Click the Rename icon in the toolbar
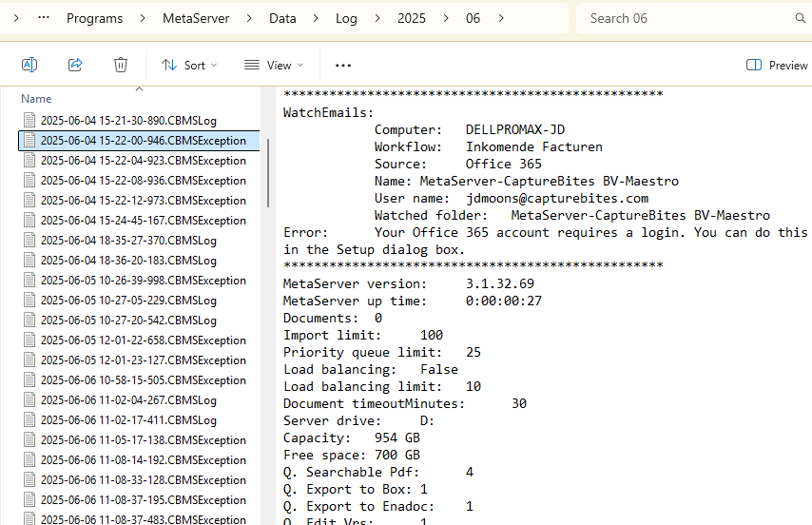 click(x=29, y=65)
